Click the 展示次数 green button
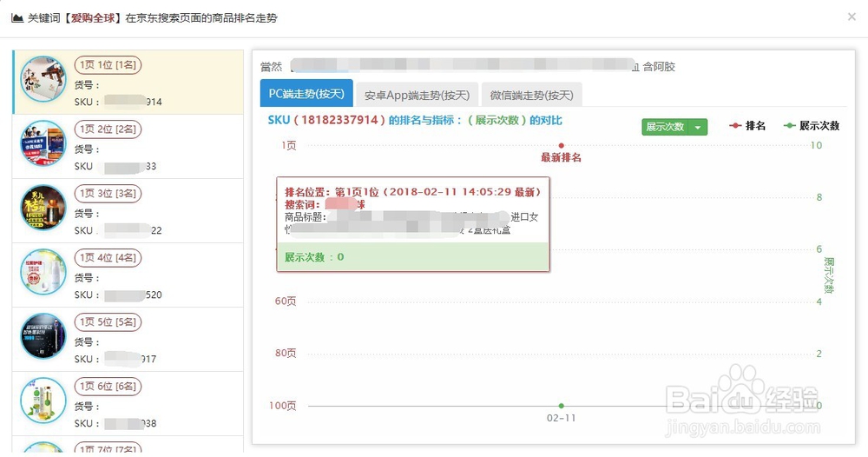 [666, 127]
